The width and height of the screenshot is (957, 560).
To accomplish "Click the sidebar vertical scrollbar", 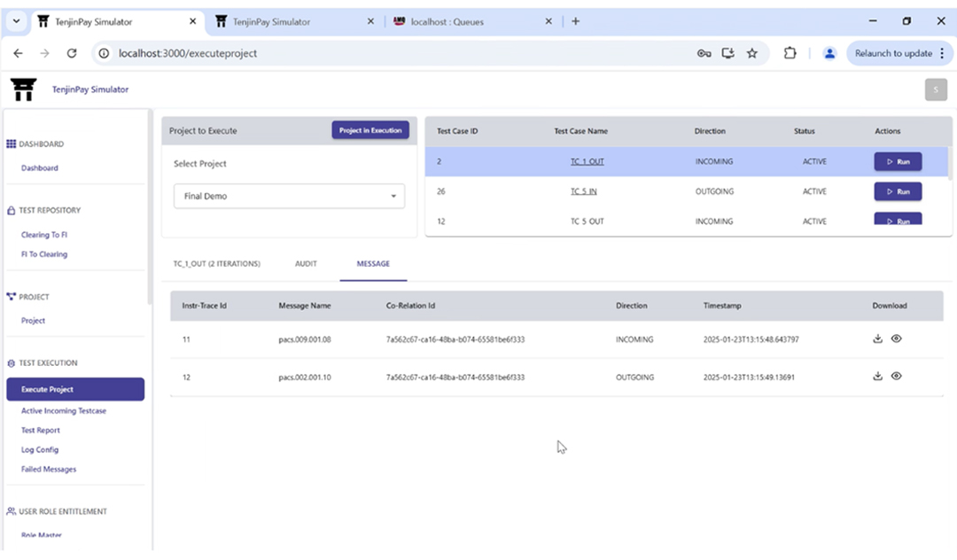I will click(x=150, y=207).
